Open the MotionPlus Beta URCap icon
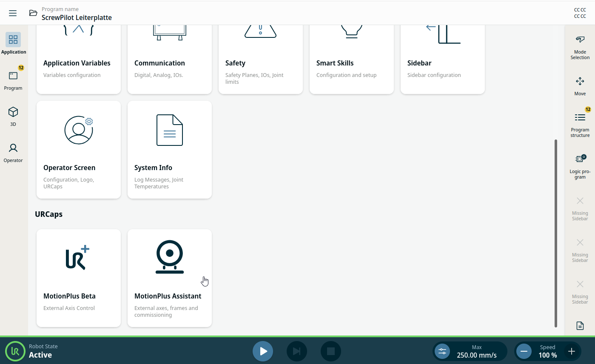 (78, 257)
